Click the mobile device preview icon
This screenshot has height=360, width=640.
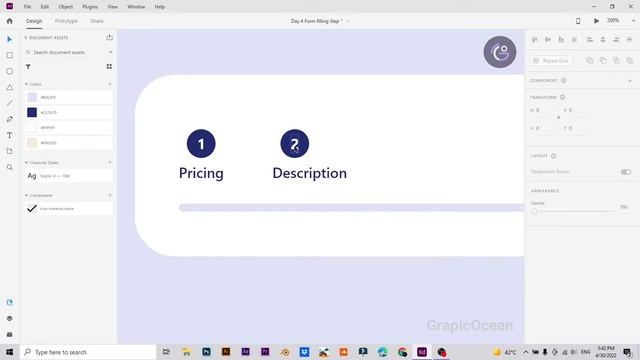(578, 21)
